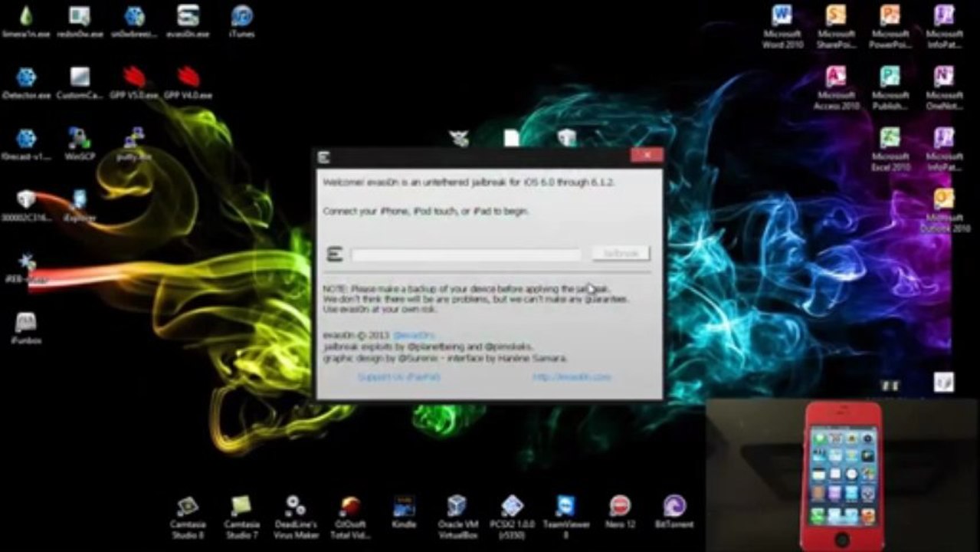
Task: Close the evasi0n window
Action: (647, 156)
